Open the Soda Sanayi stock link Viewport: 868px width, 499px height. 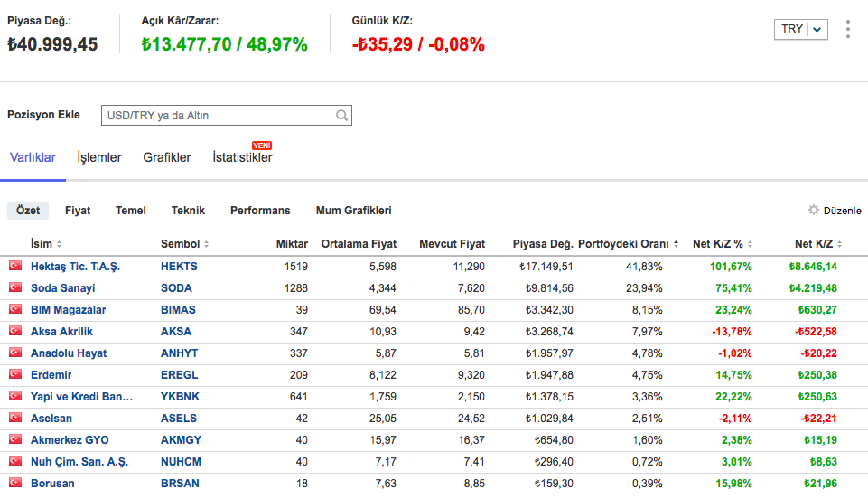click(x=62, y=288)
